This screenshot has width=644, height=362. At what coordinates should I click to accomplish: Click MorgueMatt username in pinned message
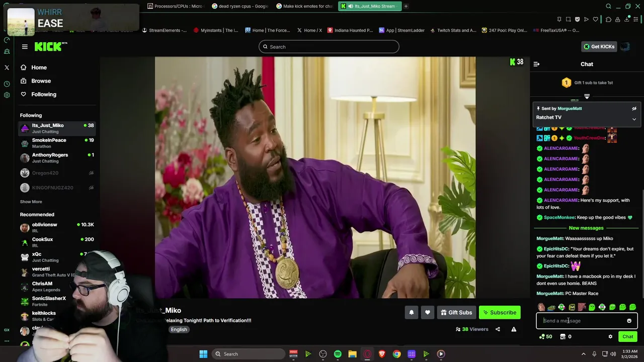pos(570,109)
